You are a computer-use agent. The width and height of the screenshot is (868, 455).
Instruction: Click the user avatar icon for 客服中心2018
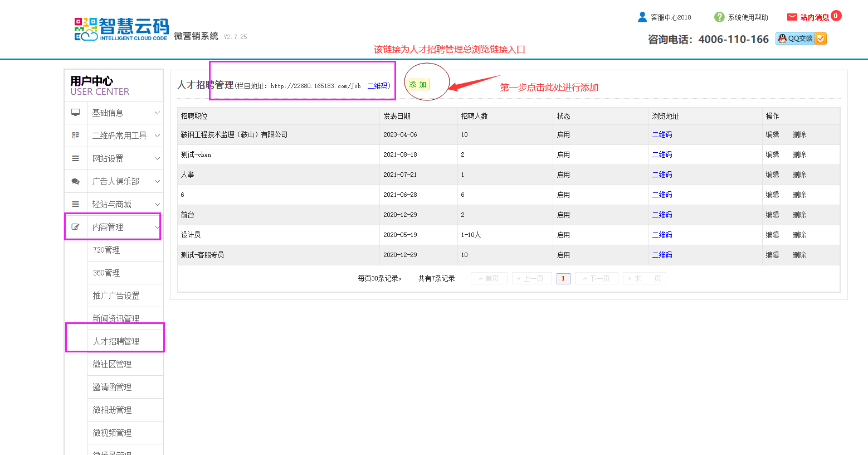642,17
